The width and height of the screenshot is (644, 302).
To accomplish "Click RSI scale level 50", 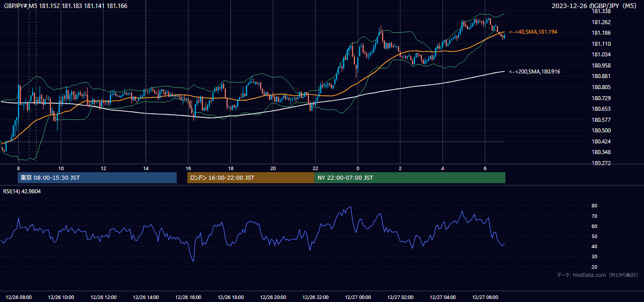I will 595,236.
